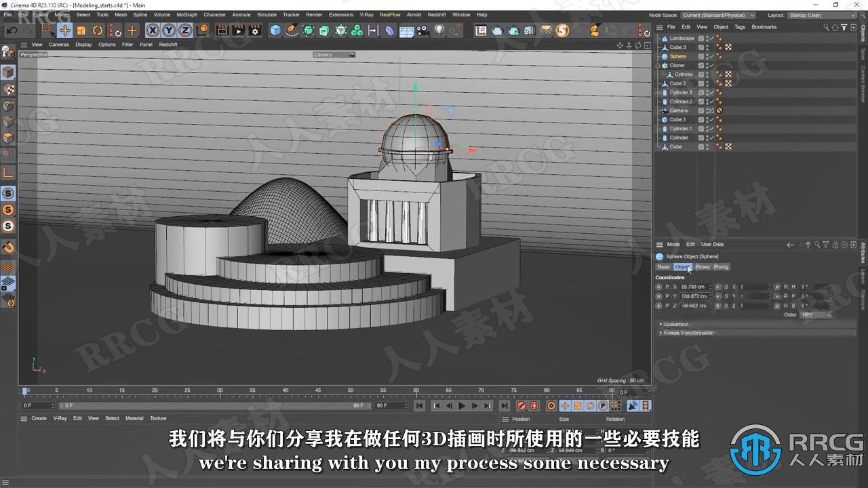Open the Spline Pen tool
Viewport: 868px width, 488px height.
[292, 30]
